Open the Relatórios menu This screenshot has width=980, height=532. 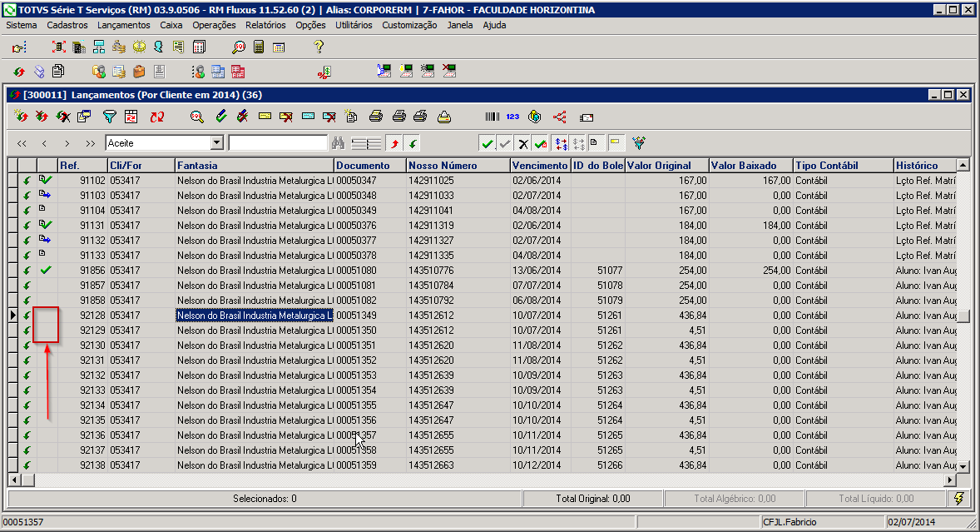pos(265,25)
